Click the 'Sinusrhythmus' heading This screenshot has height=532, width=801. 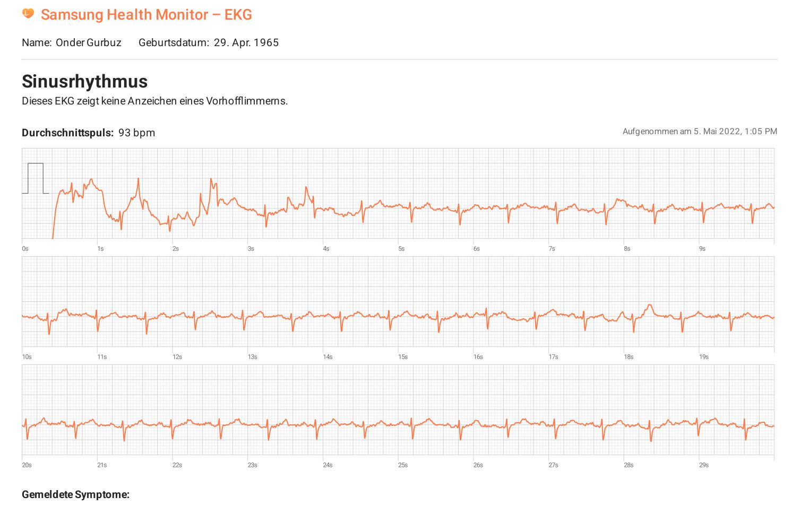pos(85,81)
